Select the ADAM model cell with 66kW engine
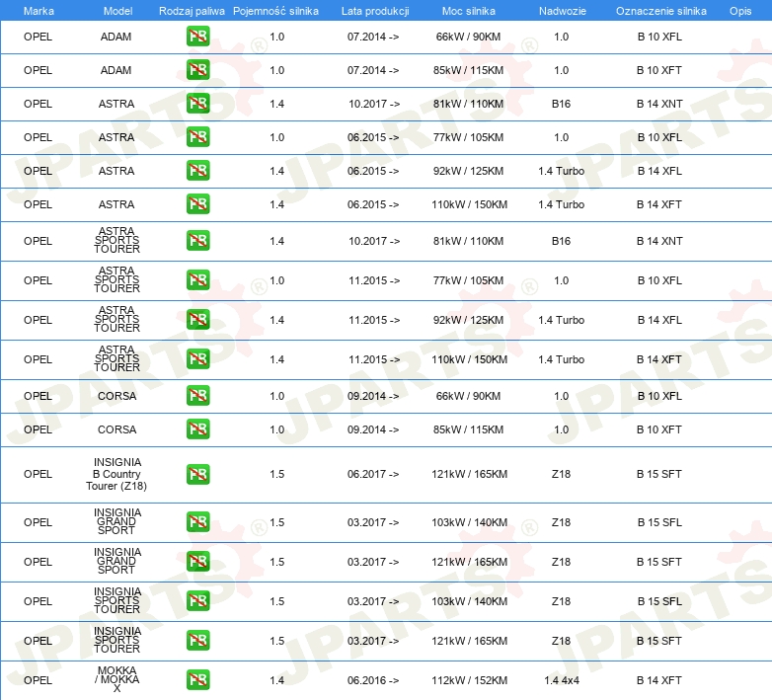 click(x=116, y=37)
